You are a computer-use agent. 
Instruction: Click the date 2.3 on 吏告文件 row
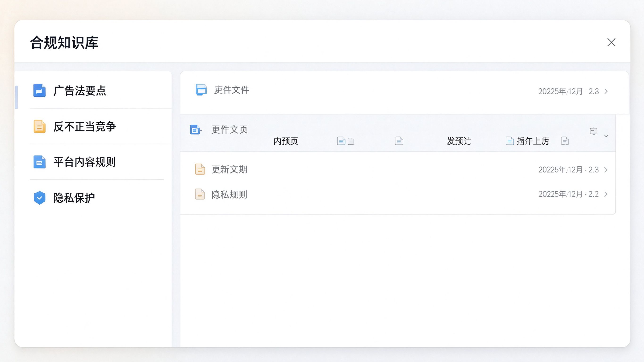pyautogui.click(x=569, y=91)
